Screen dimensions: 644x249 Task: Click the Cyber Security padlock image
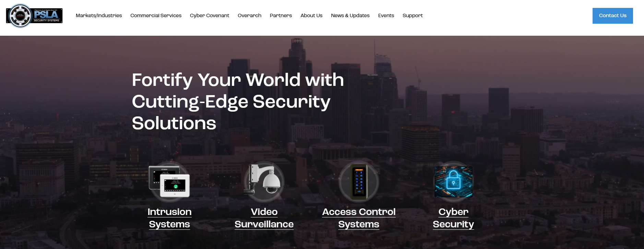[x=453, y=182]
